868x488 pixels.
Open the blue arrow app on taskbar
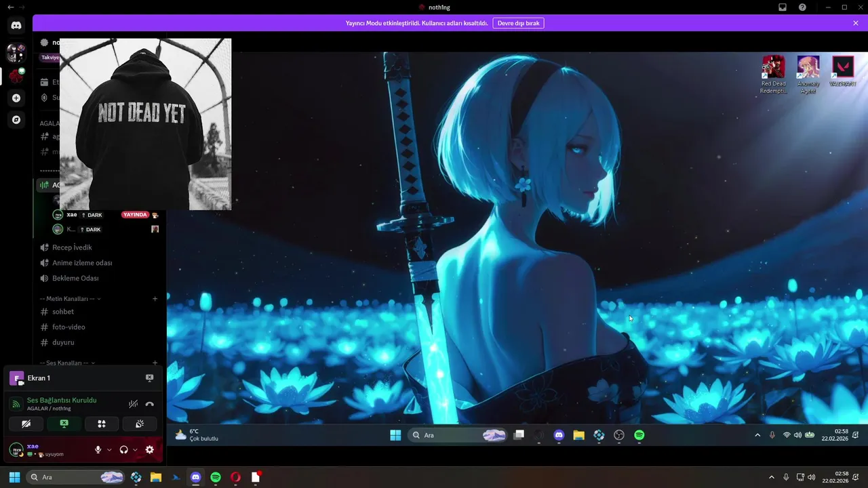pyautogui.click(x=176, y=477)
